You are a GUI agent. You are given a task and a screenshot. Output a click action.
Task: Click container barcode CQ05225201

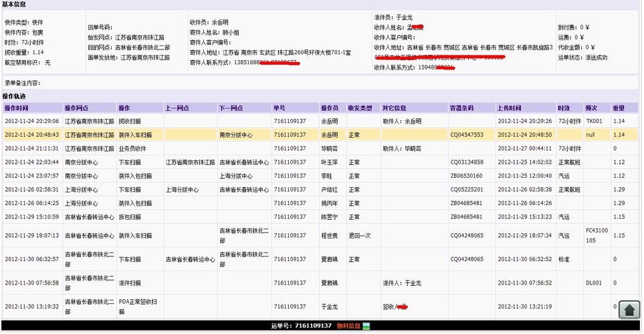click(x=467, y=189)
